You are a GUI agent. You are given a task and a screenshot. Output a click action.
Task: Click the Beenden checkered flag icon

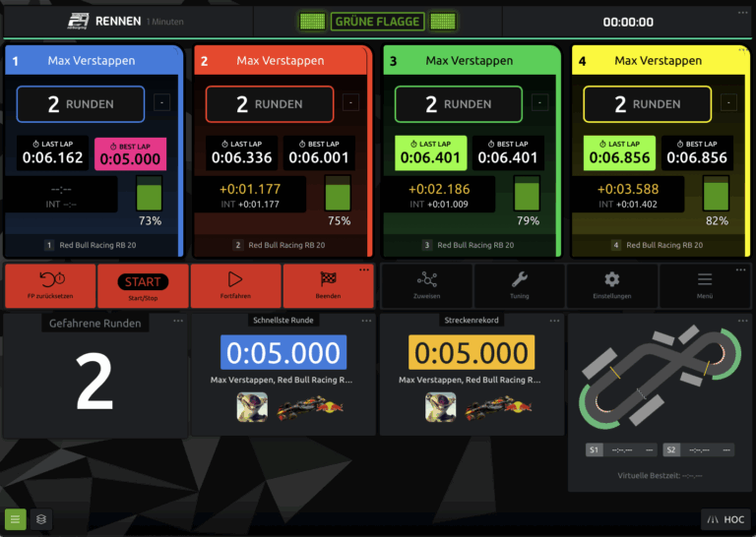(x=329, y=279)
